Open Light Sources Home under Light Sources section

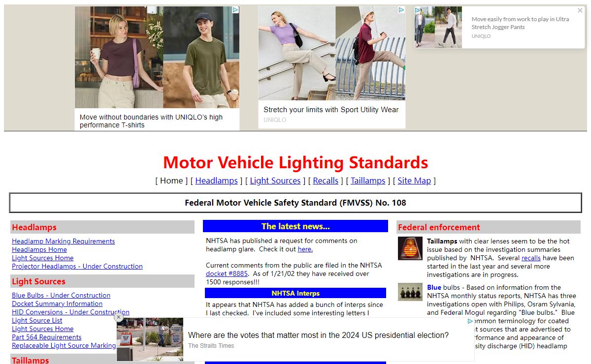coord(43,329)
